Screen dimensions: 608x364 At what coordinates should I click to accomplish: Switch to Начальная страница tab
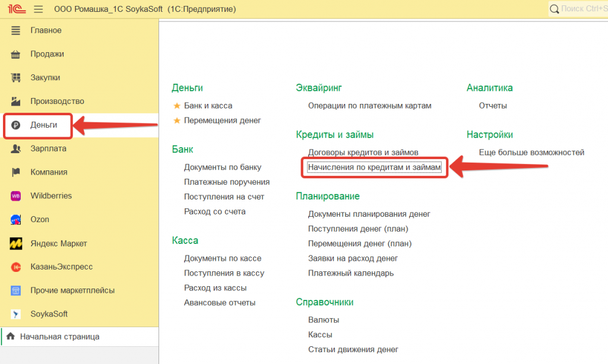coord(59,337)
